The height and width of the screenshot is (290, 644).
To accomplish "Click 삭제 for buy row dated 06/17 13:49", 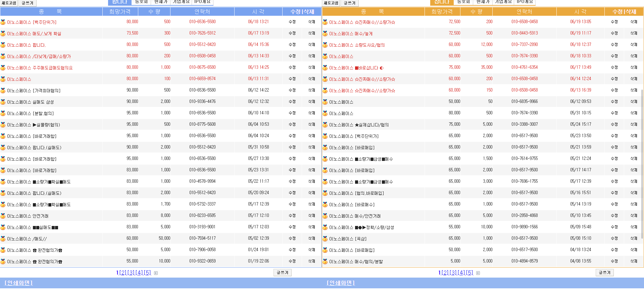I will [x=634, y=67].
